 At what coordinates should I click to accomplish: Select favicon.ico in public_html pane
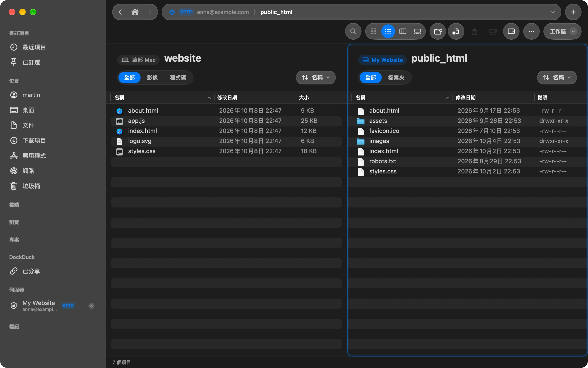tap(467, 131)
